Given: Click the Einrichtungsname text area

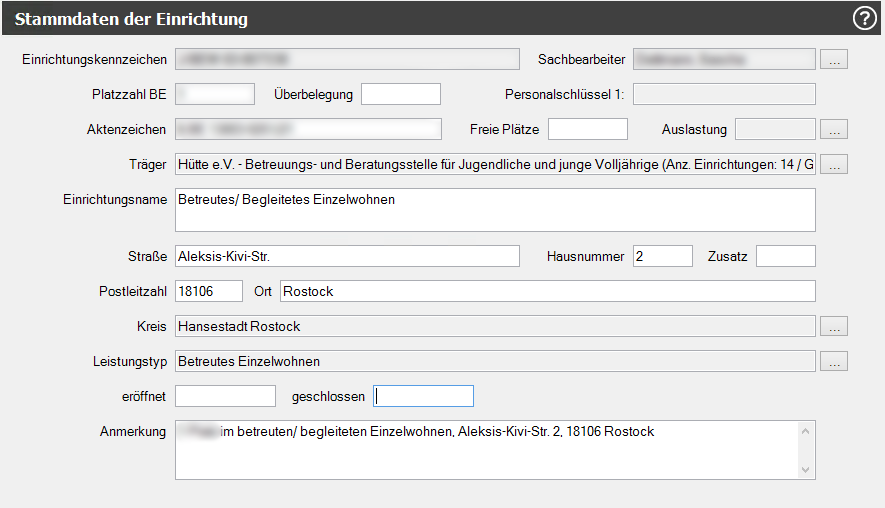Looking at the screenshot, I should [x=494, y=210].
